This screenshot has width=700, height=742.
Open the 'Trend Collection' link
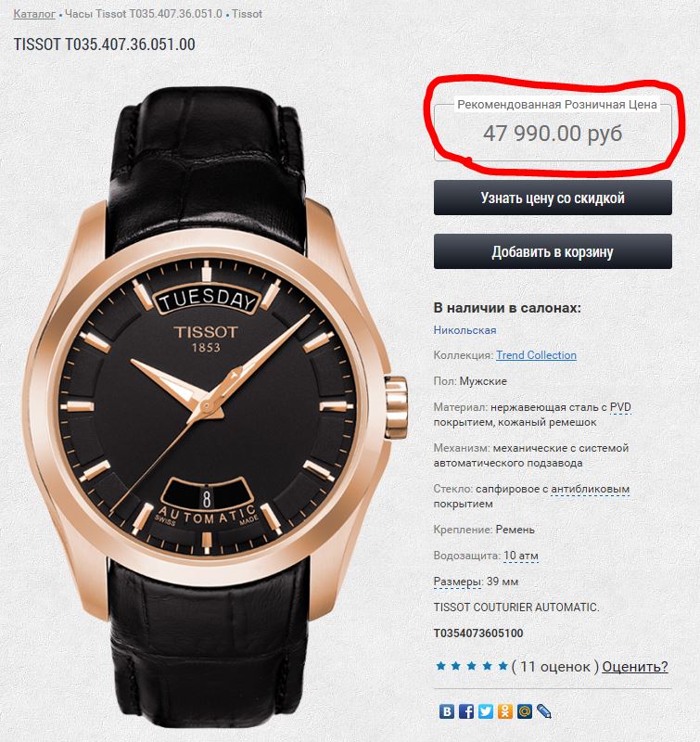pos(536,355)
